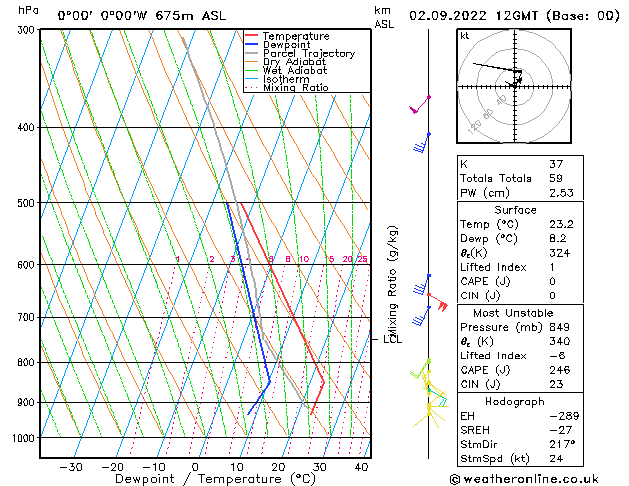Click the date header 02.09.2022 12GMT
629x486 pixels.
click(x=473, y=16)
